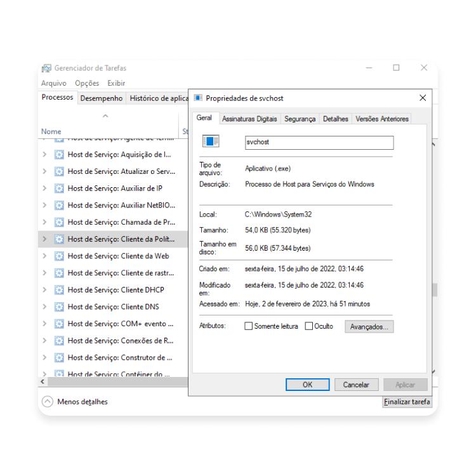Expand Host de Serviço: Cliente da Polít...
The width and height of the screenshot is (476, 476).
coord(44,239)
